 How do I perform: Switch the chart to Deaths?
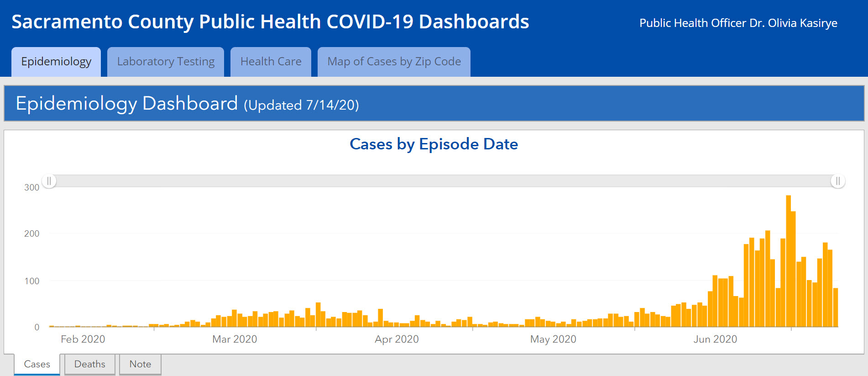pos(89,364)
